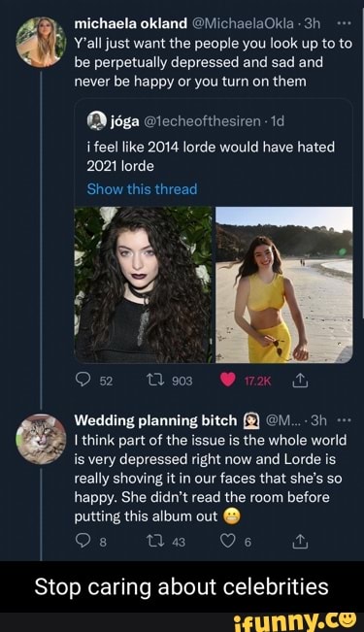Open the Wedding planning bitch display name
The width and height of the screenshot is (364, 632).
[156, 420]
